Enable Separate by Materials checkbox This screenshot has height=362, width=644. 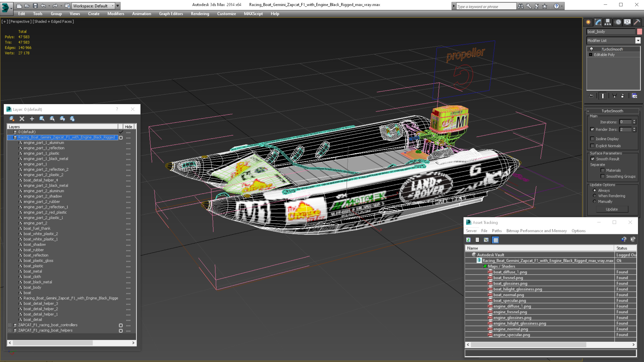[x=602, y=170]
